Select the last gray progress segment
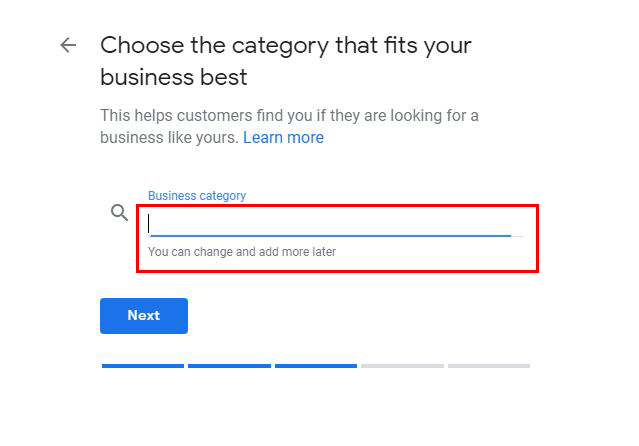Screen dimensions: 639x446 (x=489, y=366)
